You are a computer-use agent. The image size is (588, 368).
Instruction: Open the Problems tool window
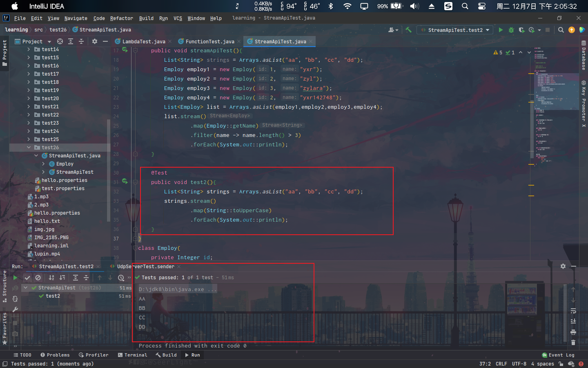pyautogui.click(x=55, y=355)
